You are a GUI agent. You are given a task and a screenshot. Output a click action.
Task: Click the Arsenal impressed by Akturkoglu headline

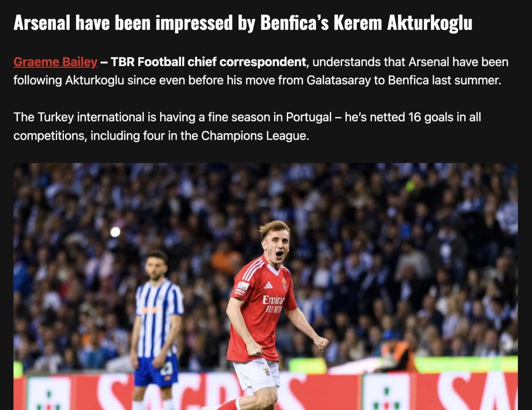(243, 23)
